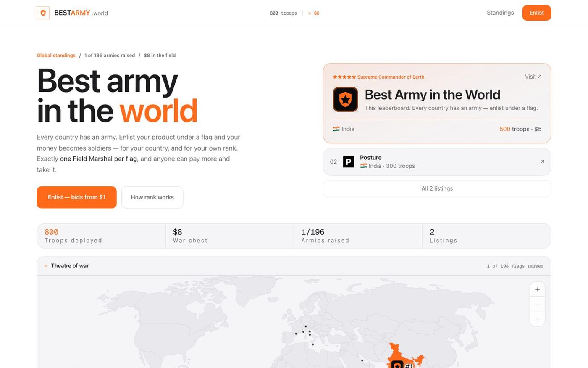The width and height of the screenshot is (588, 368).
Task: Click 'Enlist — bids from $1' button
Action: click(76, 197)
